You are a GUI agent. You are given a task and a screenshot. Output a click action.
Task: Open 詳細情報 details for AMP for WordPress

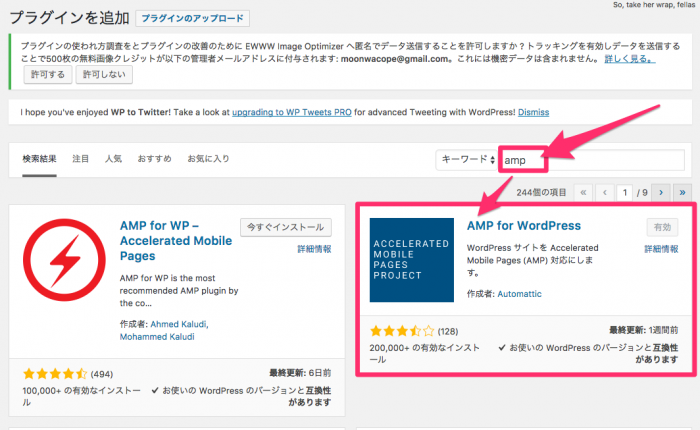pyautogui.click(x=661, y=249)
